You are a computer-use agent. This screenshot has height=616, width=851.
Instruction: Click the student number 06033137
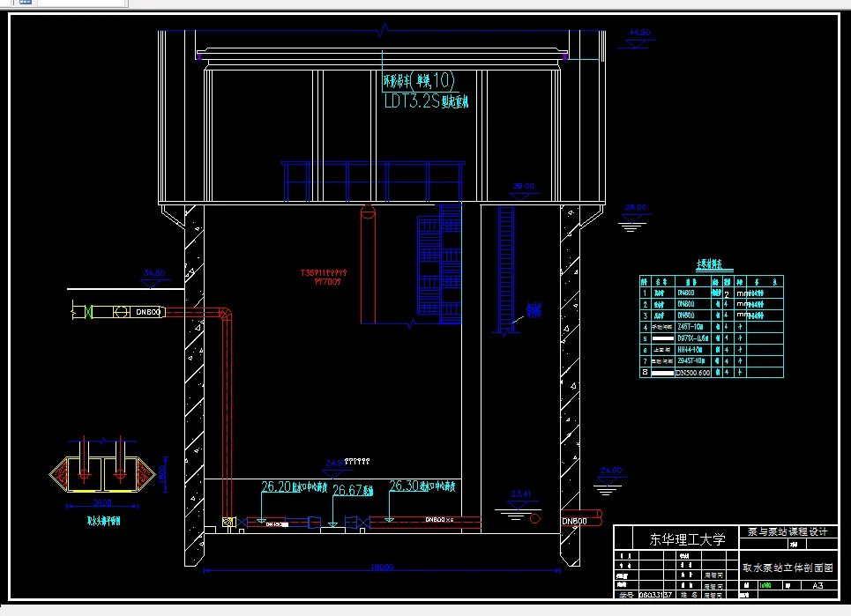[655, 595]
